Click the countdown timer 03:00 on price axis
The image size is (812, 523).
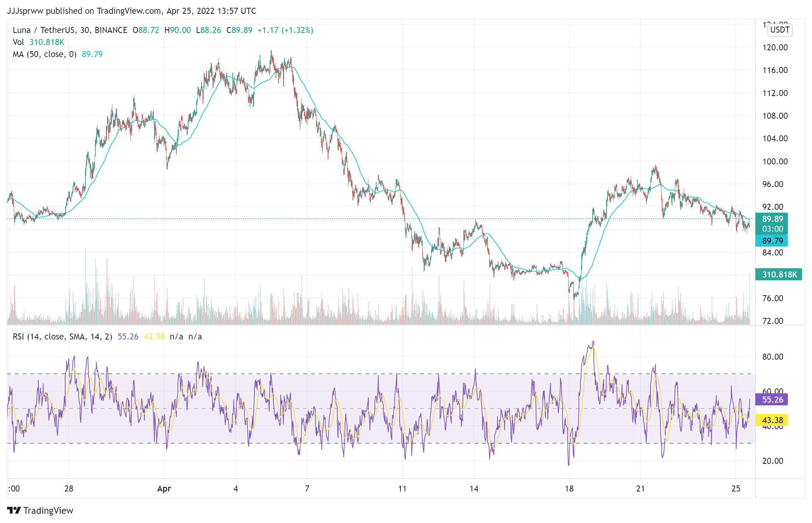[772, 229]
